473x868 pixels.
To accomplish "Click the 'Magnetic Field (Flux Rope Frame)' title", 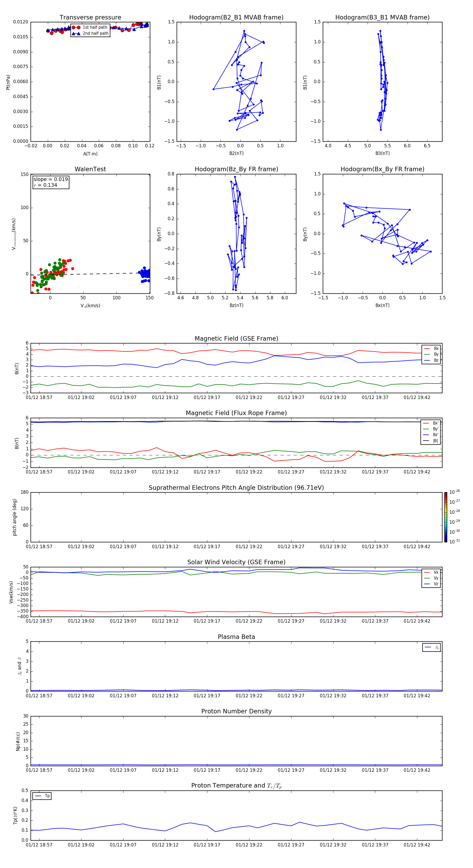I will coord(236,413).
